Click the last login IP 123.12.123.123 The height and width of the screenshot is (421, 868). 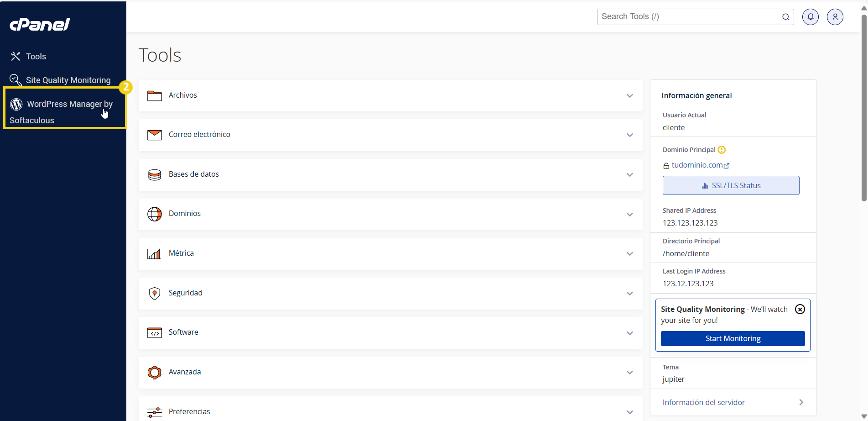688,284
